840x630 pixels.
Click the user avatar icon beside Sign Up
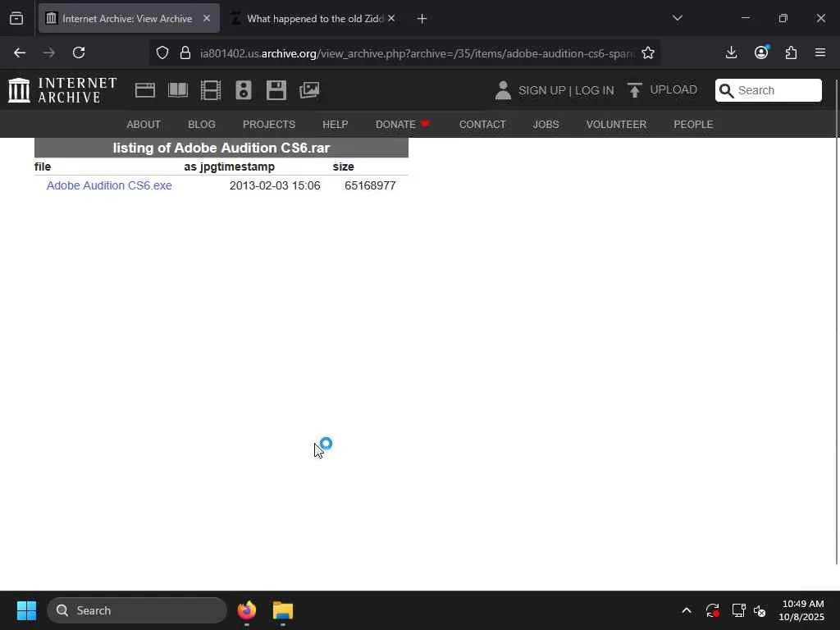coord(503,90)
